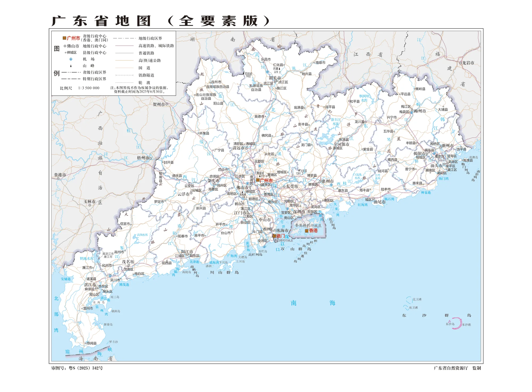Click the 乐昌市 label
This screenshot has width=532, height=392.
click(x=266, y=60)
